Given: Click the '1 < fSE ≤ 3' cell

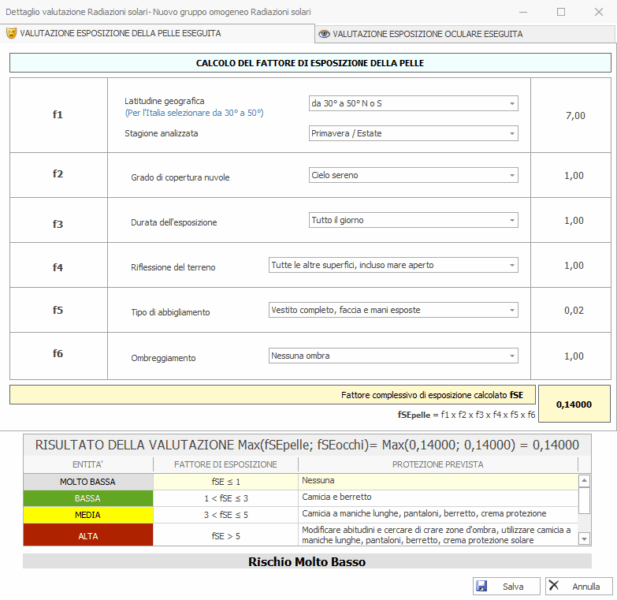Looking at the screenshot, I should 226,498.
